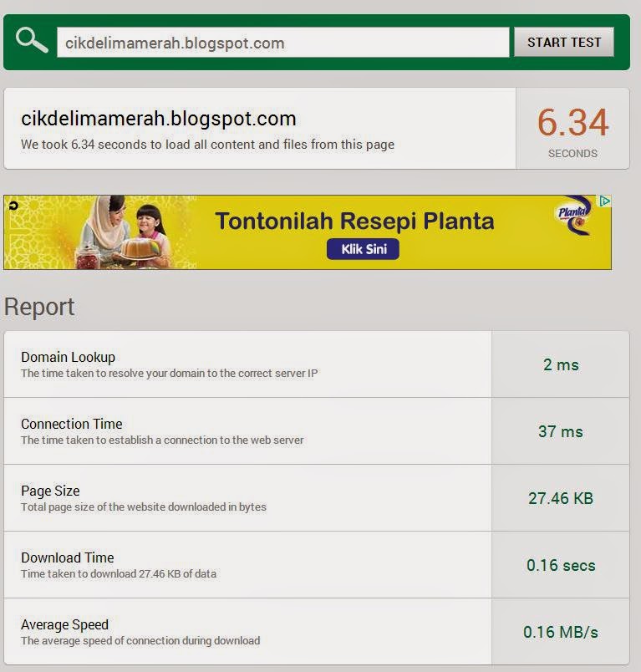Click the AdChoices icon on the banner
The height and width of the screenshot is (672, 641).
(604, 201)
